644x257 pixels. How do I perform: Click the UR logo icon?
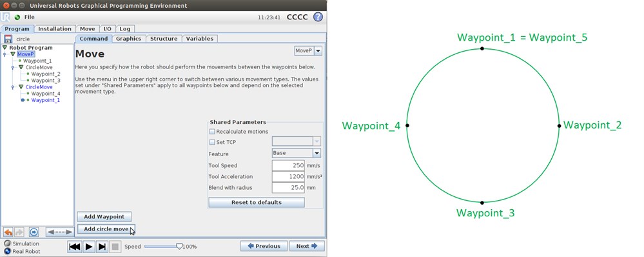(6, 17)
